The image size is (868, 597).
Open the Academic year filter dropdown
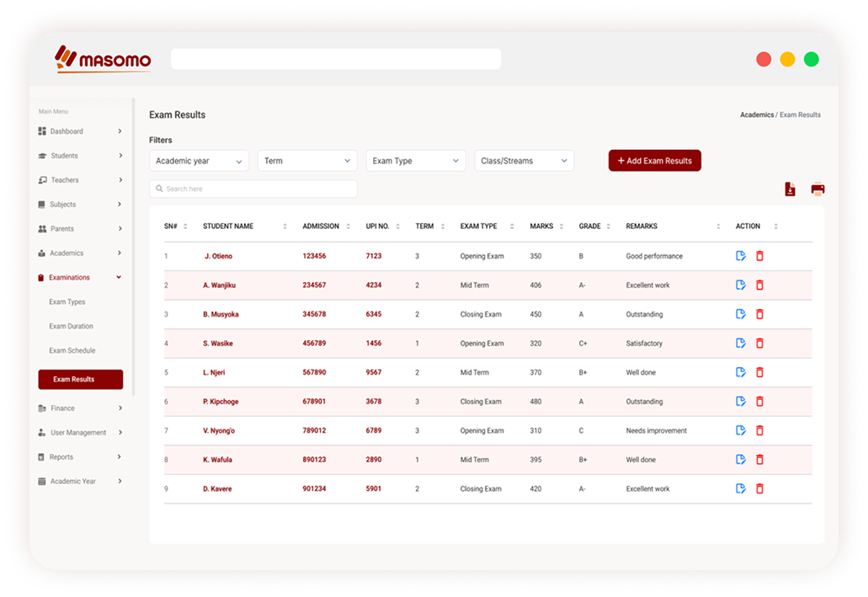(x=199, y=161)
